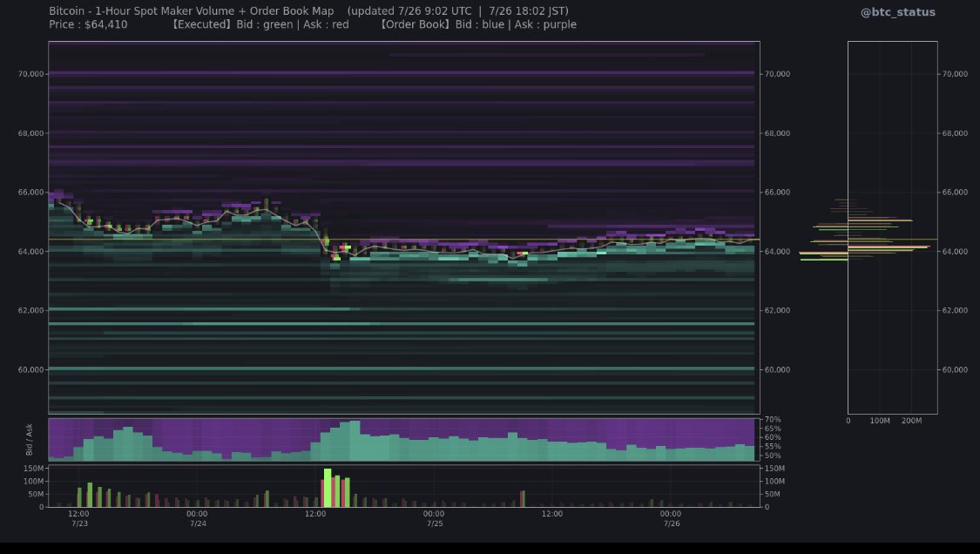Click 60,000 on main chart's left price axis
This screenshot has height=554, width=980.
pos(30,369)
